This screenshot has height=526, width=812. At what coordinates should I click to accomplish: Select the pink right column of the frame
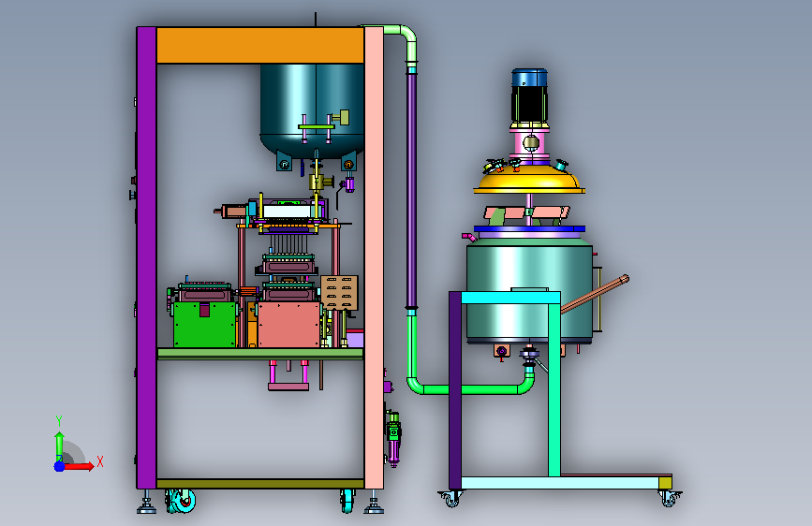pyautogui.click(x=374, y=257)
